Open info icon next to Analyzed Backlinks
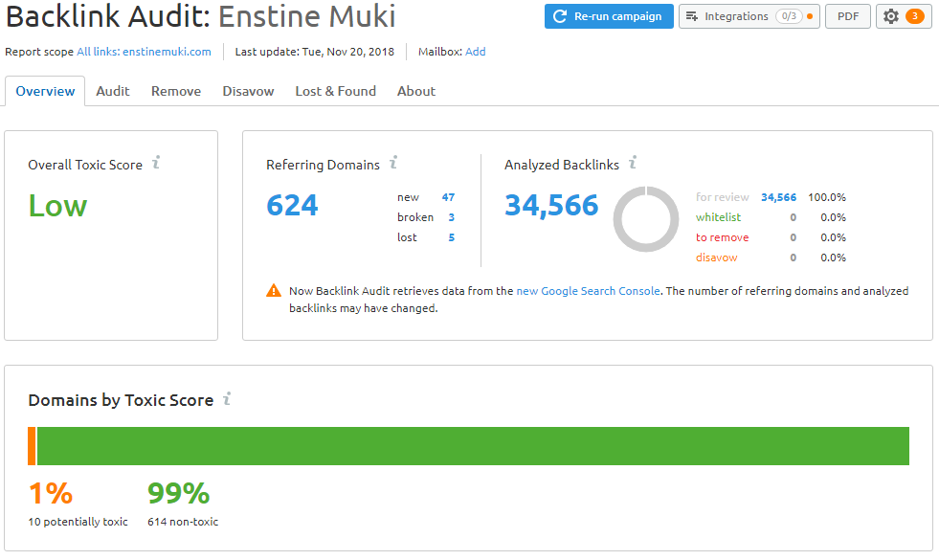 tap(633, 163)
